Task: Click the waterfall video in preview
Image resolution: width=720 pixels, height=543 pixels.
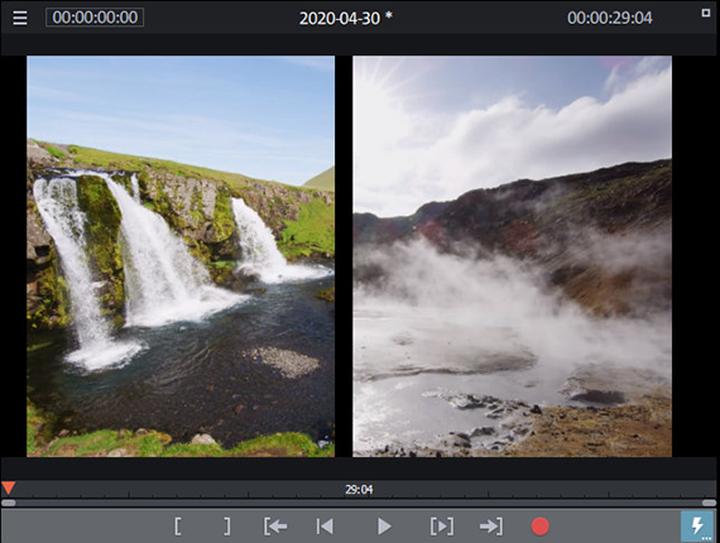Action: [180, 256]
